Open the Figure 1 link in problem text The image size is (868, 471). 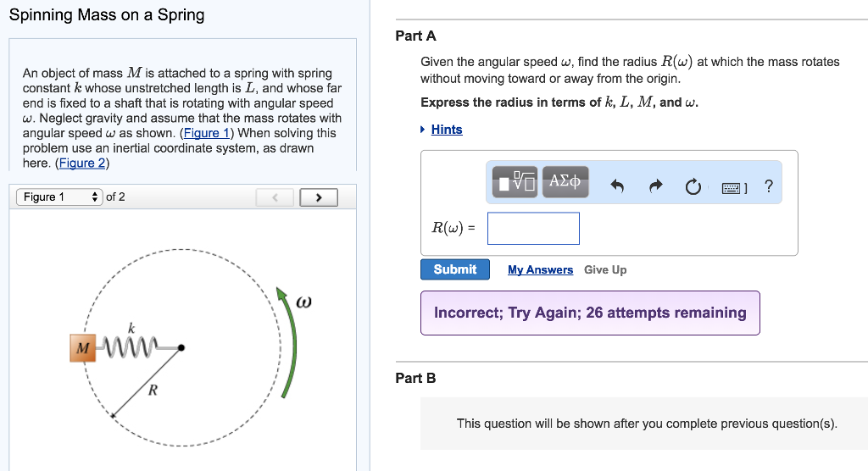coord(204,133)
